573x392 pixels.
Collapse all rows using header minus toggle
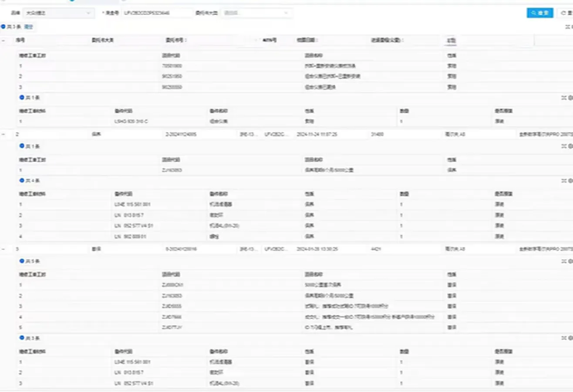pos(4,40)
